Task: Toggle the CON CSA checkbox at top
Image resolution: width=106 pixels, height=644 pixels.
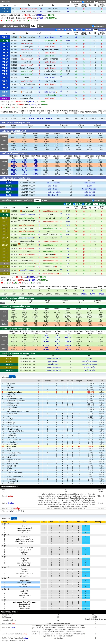Action: (83, 2)
